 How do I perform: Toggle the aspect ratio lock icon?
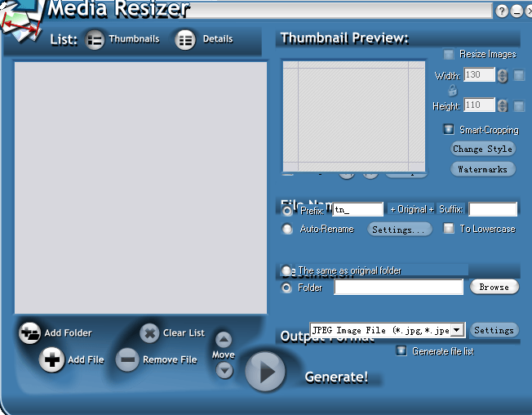pyautogui.click(x=453, y=91)
